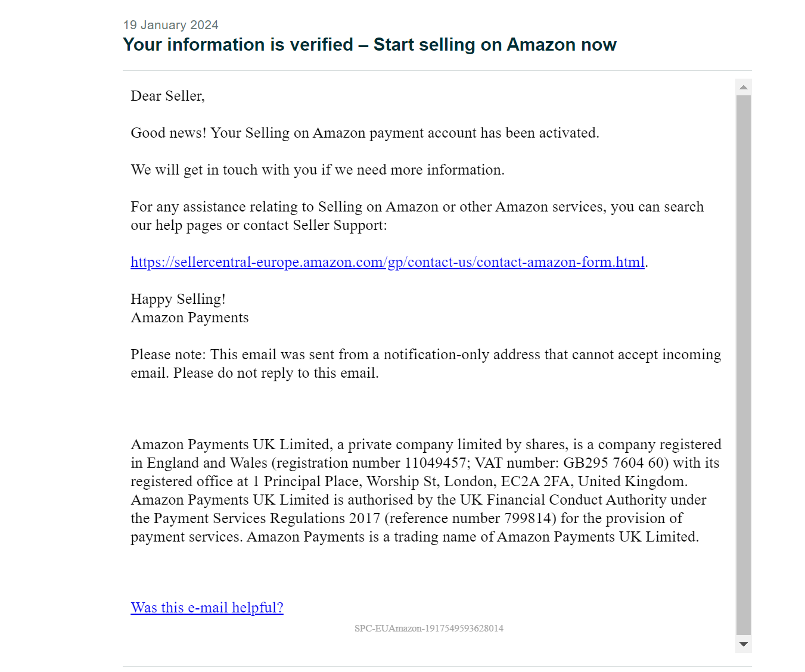The image size is (805, 672).
Task: Click the 19 January 2024 date
Action: (170, 25)
